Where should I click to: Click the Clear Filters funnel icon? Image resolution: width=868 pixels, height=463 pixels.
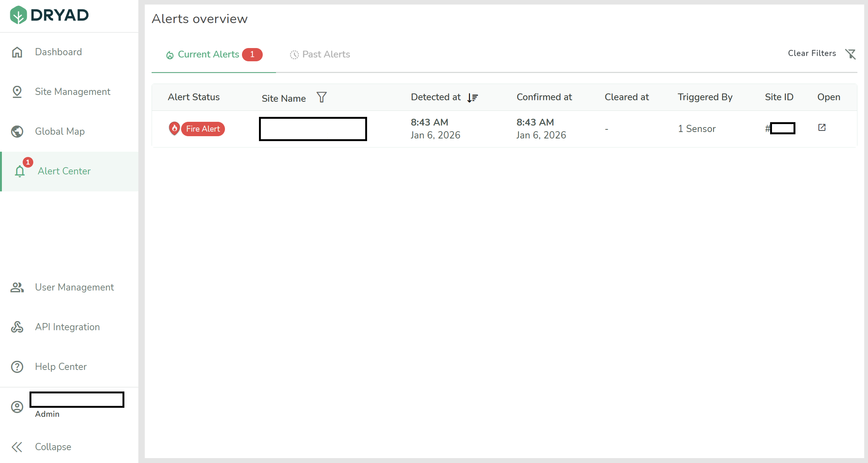pyautogui.click(x=851, y=54)
